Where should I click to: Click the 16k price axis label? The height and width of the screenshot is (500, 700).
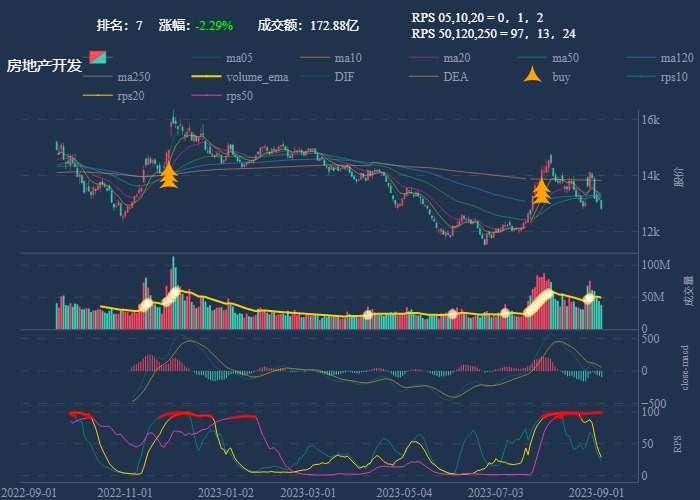[650, 120]
